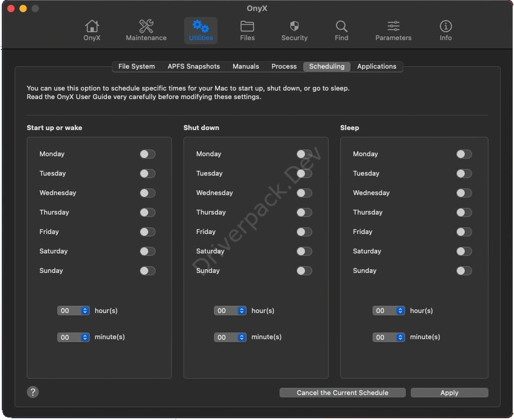Viewport: 514px width, 420px height.
Task: Enable Thursday under Start up or wake
Action: coord(148,213)
